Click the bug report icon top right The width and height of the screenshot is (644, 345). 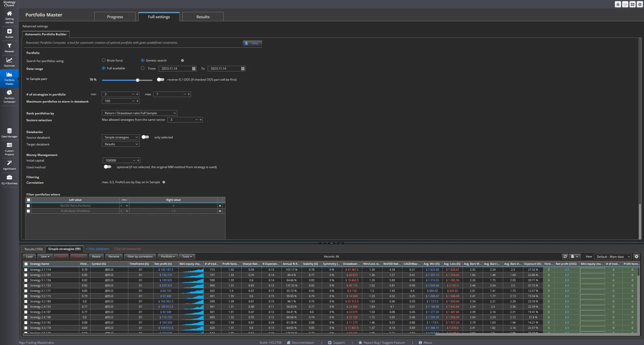tap(618, 4)
